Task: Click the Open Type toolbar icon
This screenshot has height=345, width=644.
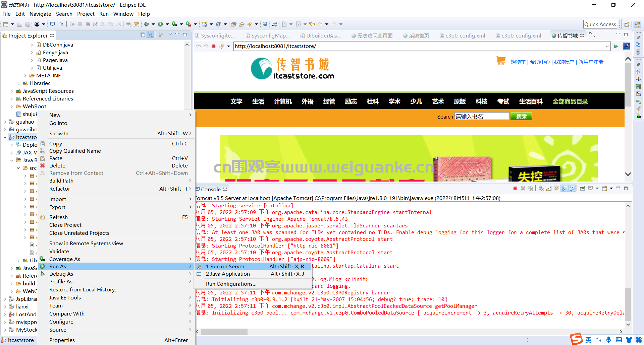Action: pyautogui.click(x=234, y=24)
